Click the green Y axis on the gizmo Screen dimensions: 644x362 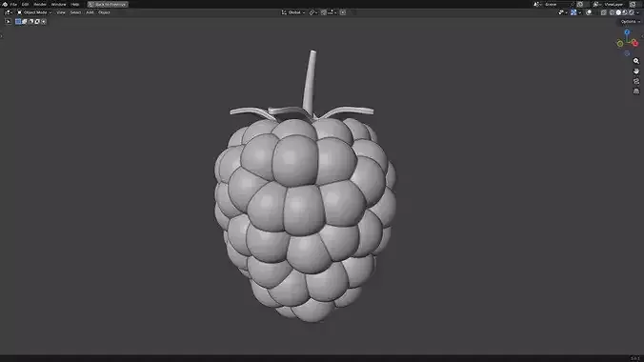click(x=620, y=43)
